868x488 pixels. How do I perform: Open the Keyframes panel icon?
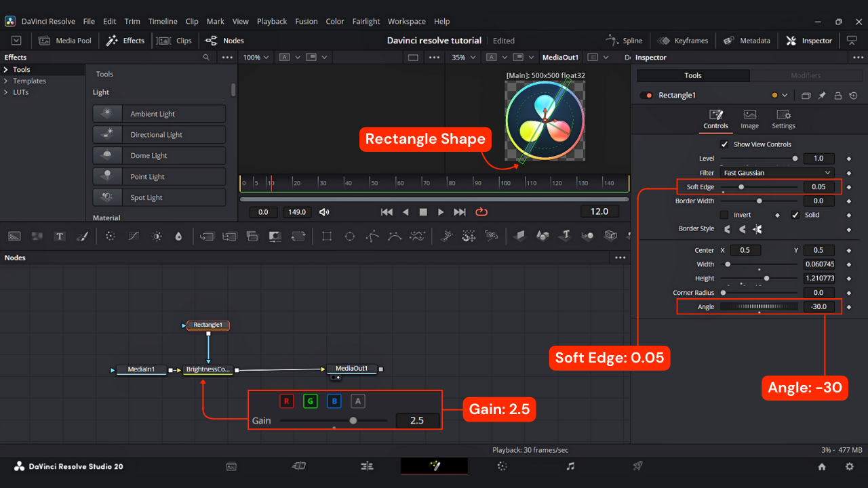pyautogui.click(x=663, y=41)
